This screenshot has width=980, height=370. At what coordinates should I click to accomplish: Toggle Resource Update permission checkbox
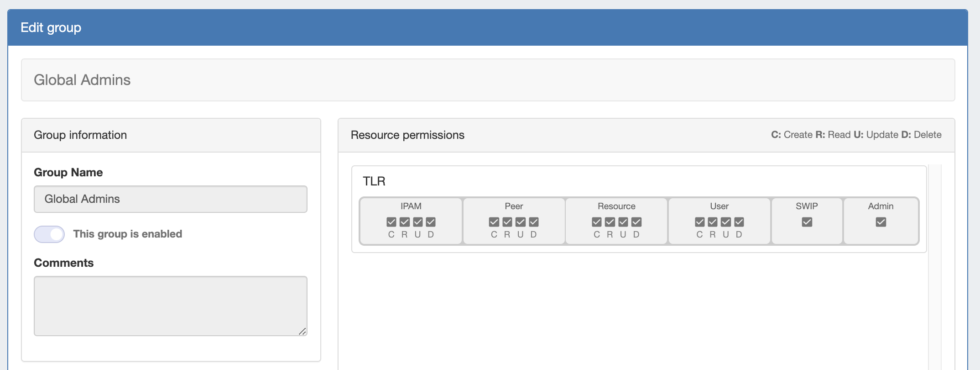623,222
